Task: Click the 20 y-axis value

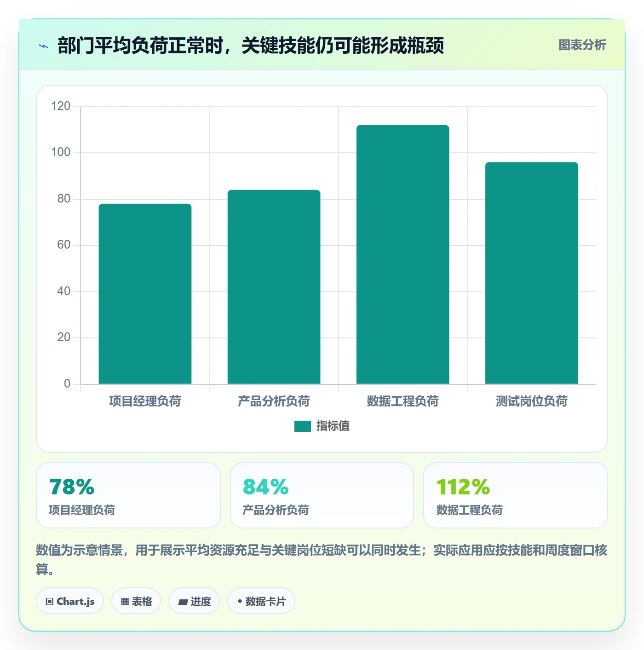Action: tap(64, 337)
